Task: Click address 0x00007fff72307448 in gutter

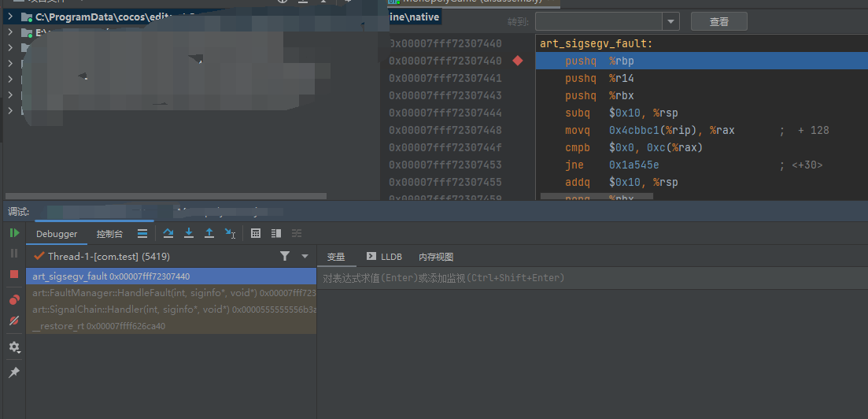Action: click(x=445, y=130)
